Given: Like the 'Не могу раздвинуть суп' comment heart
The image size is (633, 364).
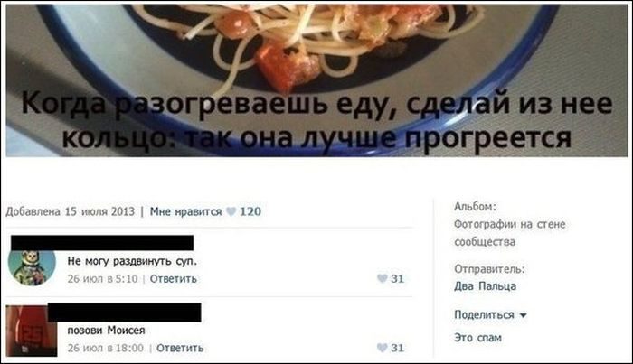Looking at the screenshot, I should pyautogui.click(x=382, y=278).
